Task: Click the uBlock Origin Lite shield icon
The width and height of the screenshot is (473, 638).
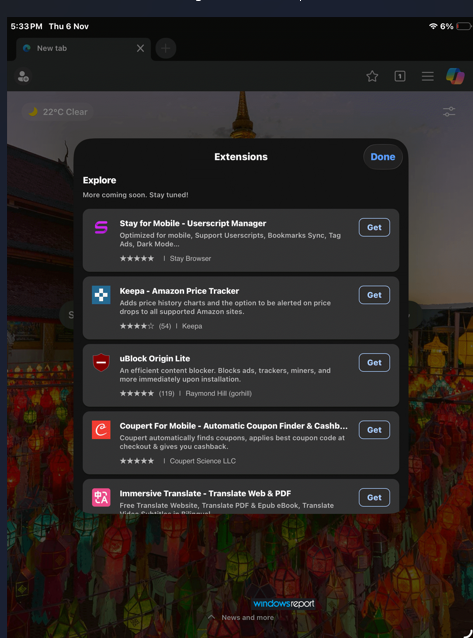Action: click(101, 362)
